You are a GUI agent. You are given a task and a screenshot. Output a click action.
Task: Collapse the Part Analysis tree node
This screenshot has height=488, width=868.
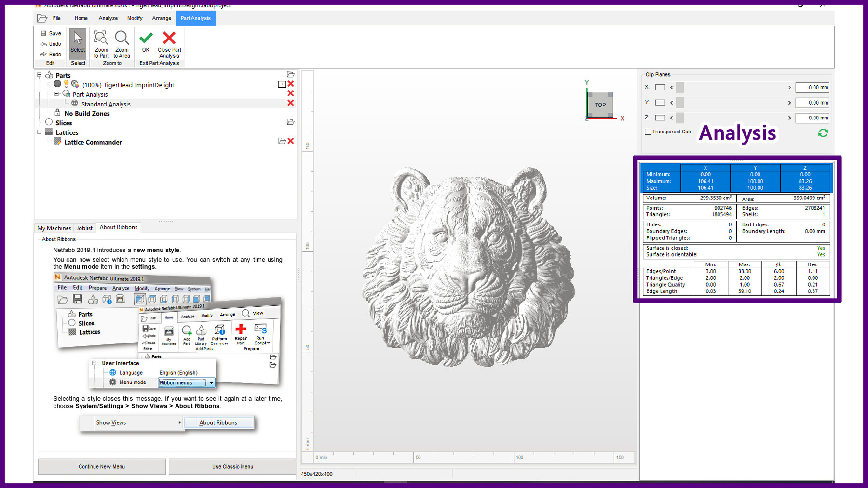click(x=56, y=93)
